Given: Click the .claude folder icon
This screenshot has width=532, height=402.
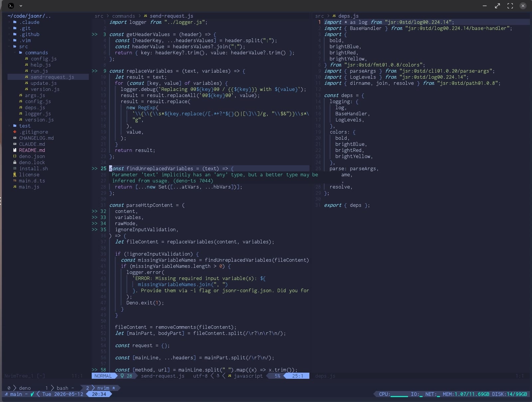Looking at the screenshot, I should click(15, 22).
